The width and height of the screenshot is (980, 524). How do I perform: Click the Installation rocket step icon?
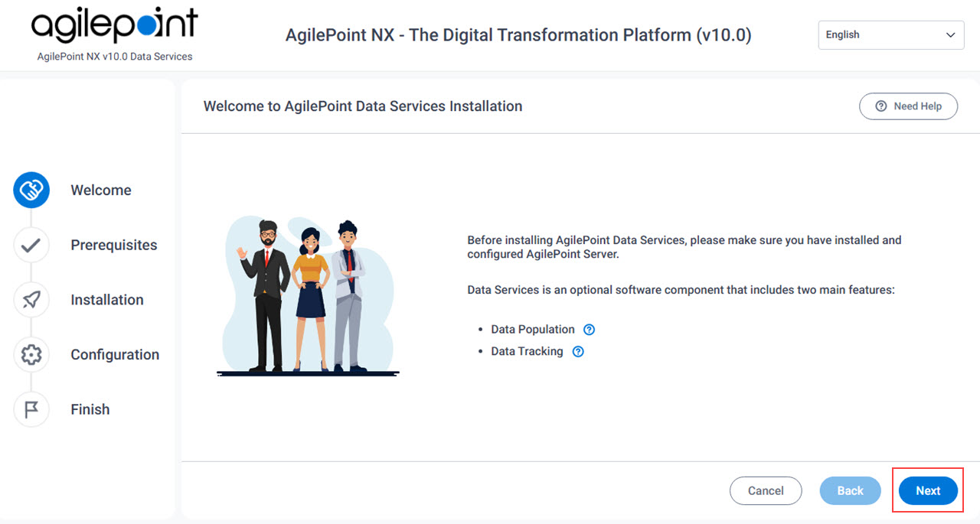coord(31,300)
